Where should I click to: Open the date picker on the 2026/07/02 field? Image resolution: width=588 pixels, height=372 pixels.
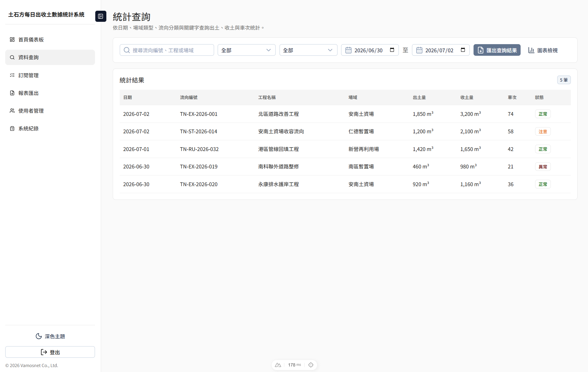463,50
